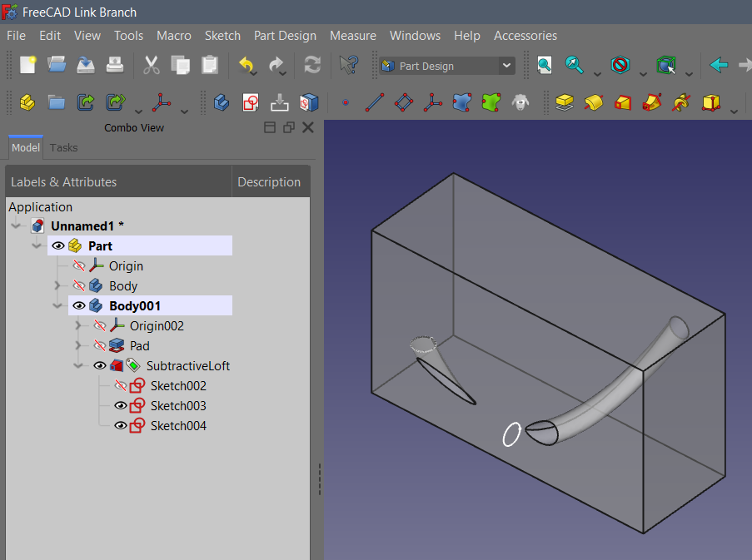Viewport: 752px width, 560px height.
Task: Click the Description column header
Action: [x=269, y=181]
